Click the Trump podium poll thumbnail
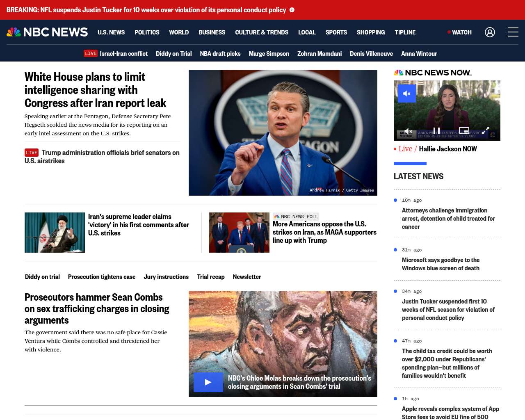Viewport: 525px width, 420px height. point(239,233)
